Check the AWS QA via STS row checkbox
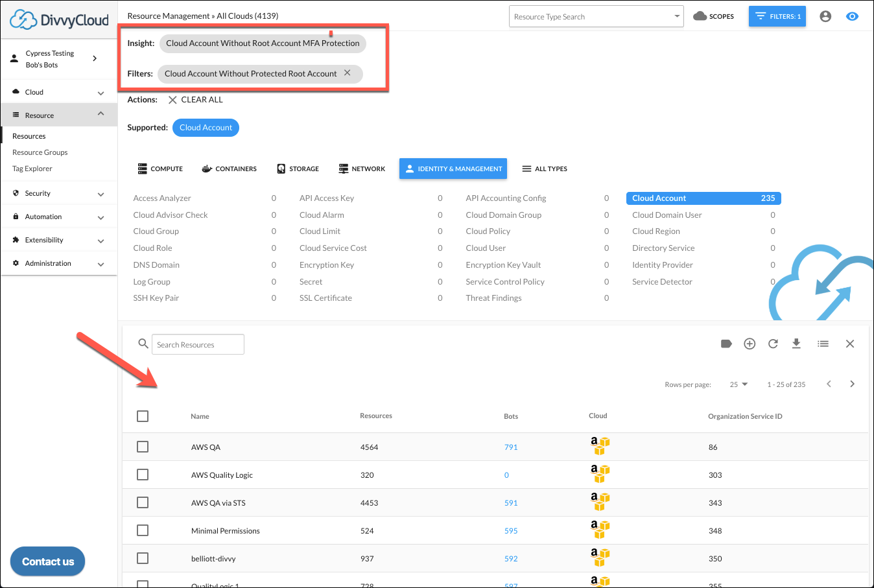 [143, 502]
